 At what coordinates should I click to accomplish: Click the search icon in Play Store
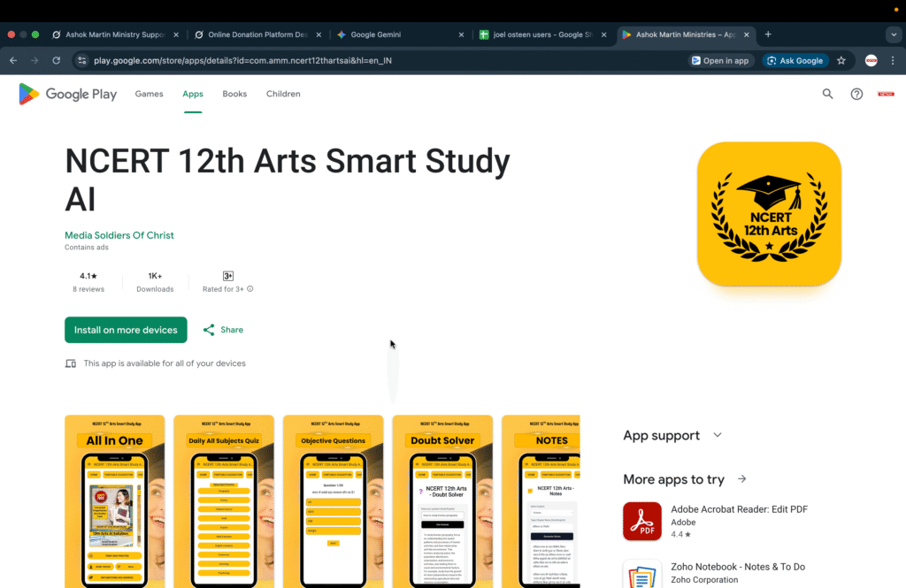[x=827, y=94]
